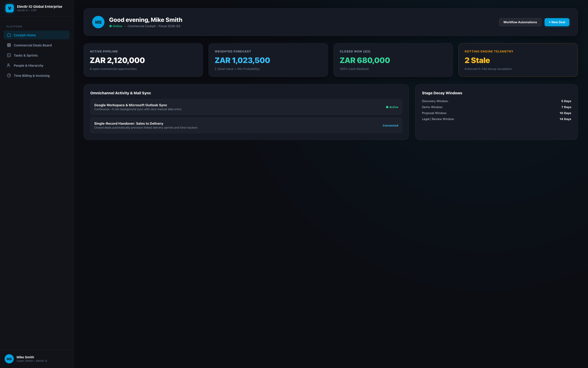Click Demo Window 7 Days value

(566, 107)
